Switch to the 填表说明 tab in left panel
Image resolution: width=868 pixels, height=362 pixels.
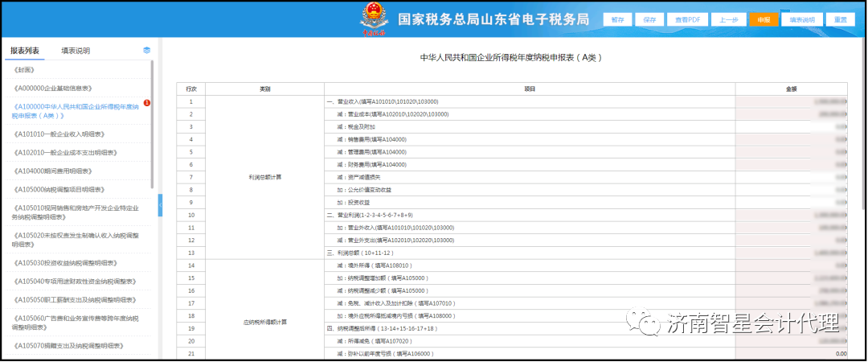click(x=76, y=51)
